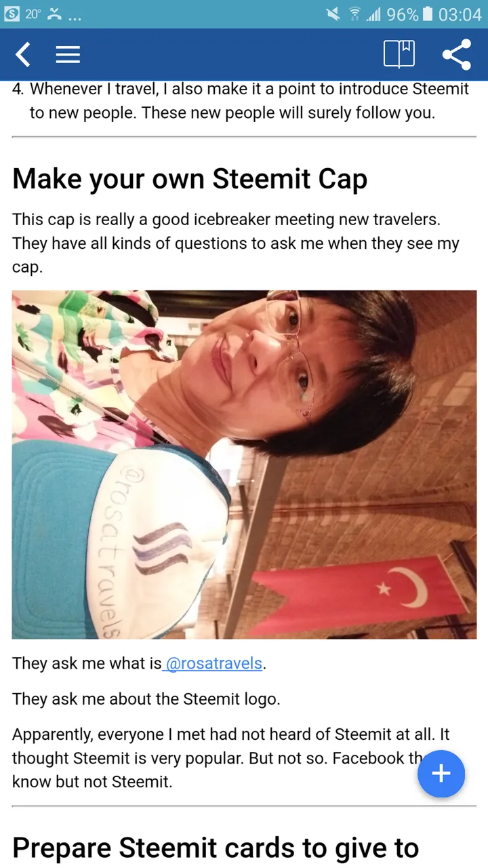Image resolution: width=488 pixels, height=868 pixels.
Task: Tap the bookmark icon in toolbar
Action: [x=399, y=54]
